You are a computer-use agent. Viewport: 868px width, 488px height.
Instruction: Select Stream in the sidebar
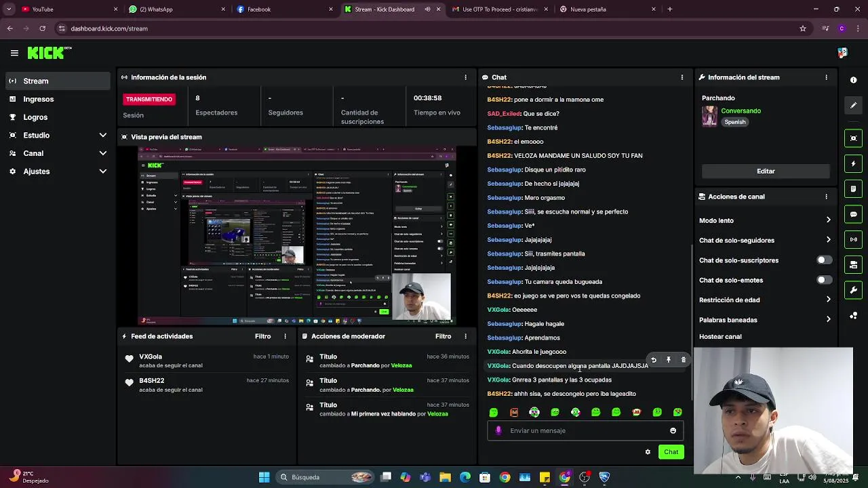[58, 81]
